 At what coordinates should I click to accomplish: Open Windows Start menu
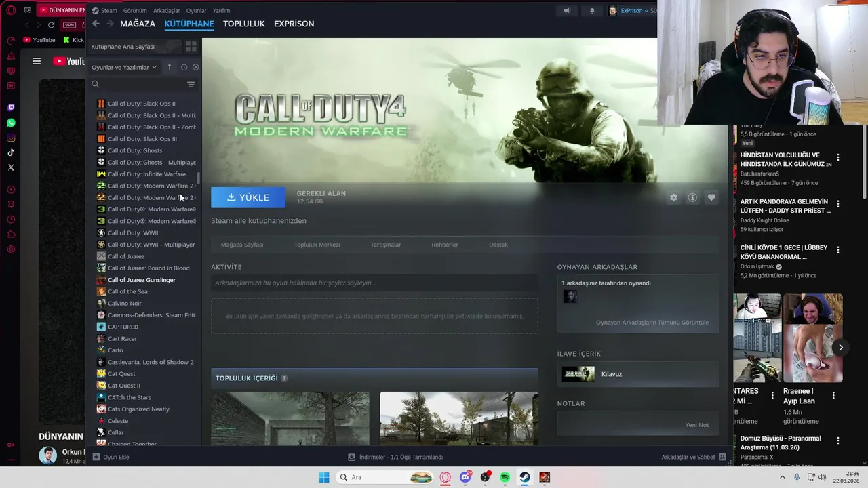click(x=323, y=477)
